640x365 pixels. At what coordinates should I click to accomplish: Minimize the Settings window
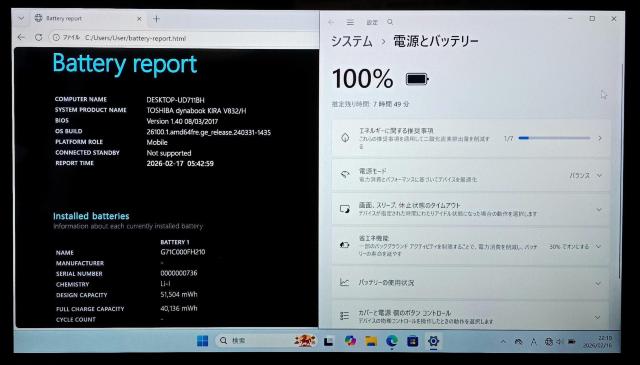[571, 19]
